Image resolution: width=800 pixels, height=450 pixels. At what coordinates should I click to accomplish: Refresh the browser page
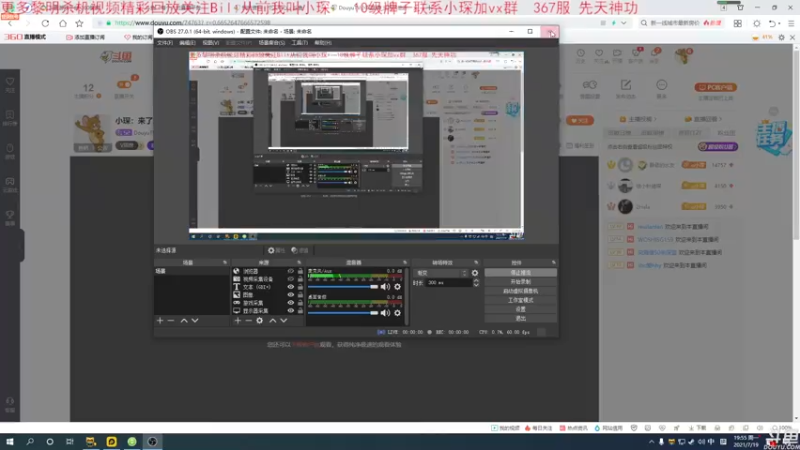[45, 23]
